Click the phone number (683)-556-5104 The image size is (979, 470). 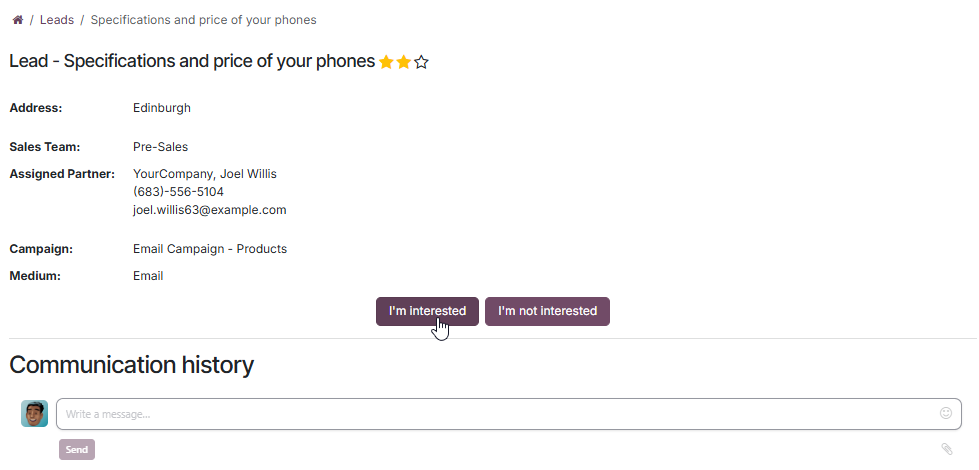coord(178,192)
